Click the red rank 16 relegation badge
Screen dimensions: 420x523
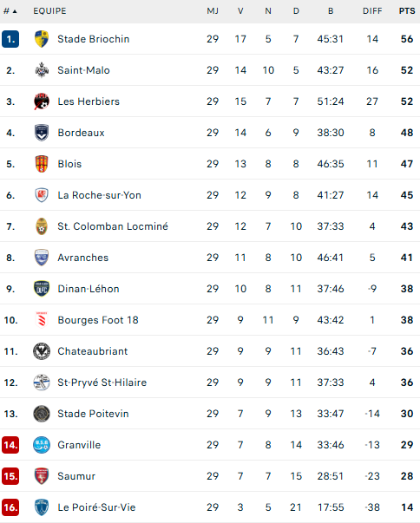10,507
